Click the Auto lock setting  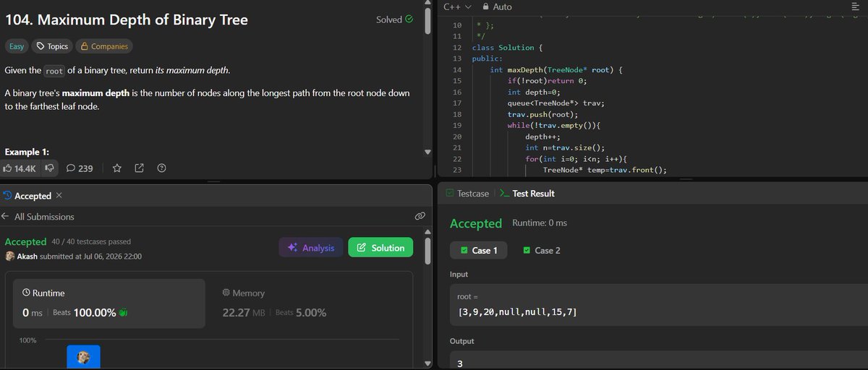pyautogui.click(x=497, y=7)
